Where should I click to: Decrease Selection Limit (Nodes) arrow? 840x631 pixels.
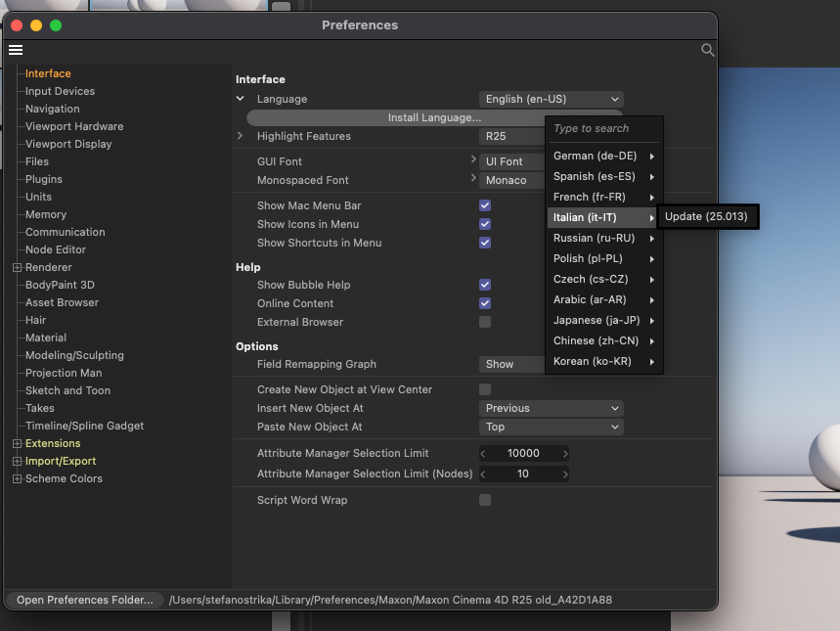(x=483, y=473)
